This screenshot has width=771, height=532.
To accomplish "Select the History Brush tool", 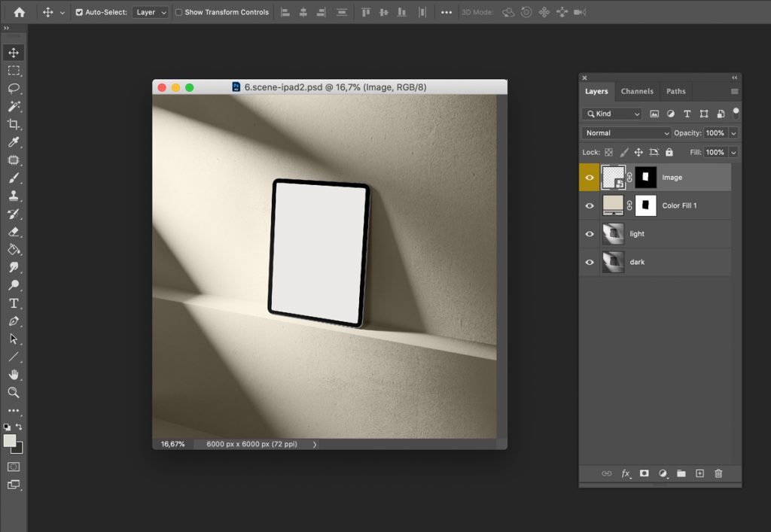I will [14, 214].
